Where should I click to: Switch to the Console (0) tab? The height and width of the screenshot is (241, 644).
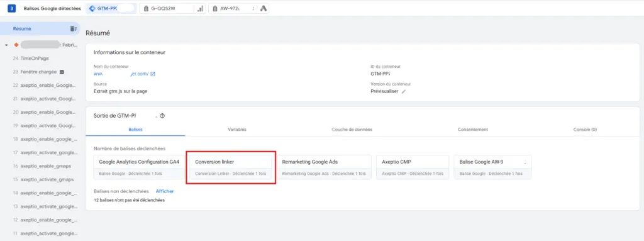pyautogui.click(x=585, y=130)
